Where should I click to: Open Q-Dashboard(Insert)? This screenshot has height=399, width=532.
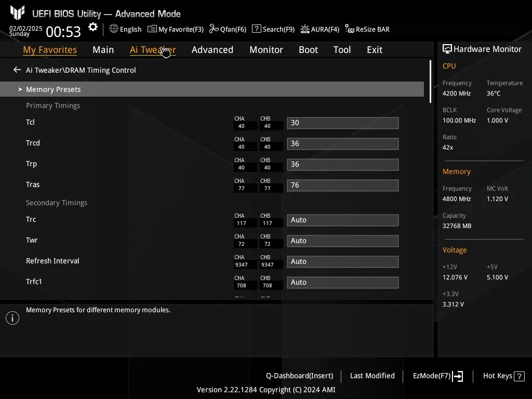pyautogui.click(x=300, y=376)
